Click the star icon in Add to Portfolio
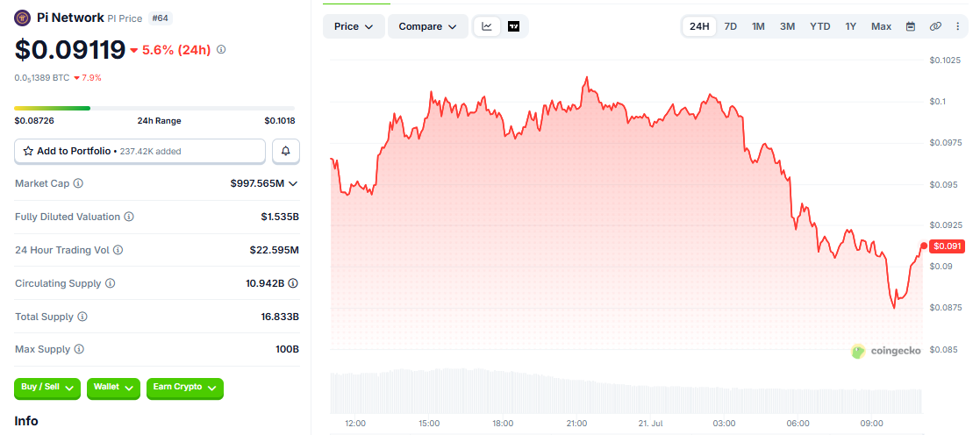The width and height of the screenshot is (980, 435). click(x=28, y=151)
